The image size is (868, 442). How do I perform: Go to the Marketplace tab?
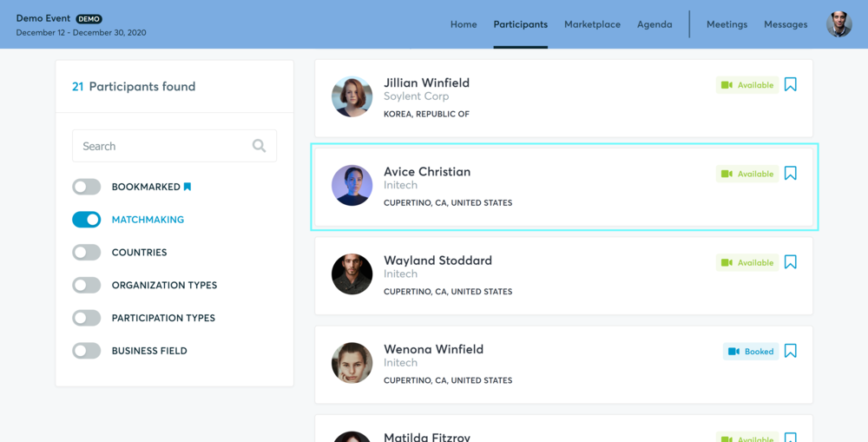(592, 24)
